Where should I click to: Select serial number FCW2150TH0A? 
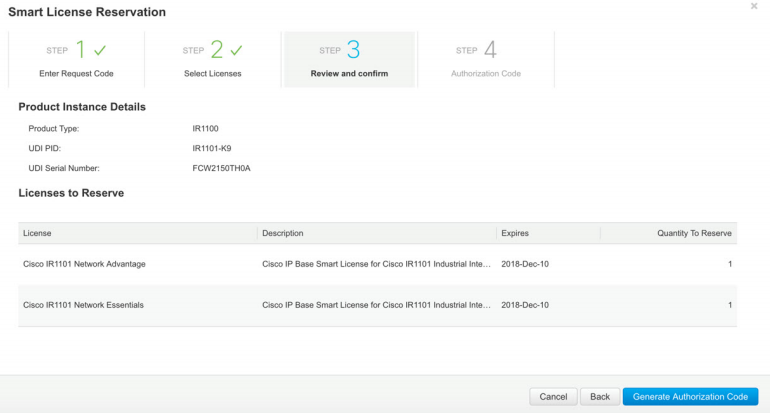pos(221,168)
